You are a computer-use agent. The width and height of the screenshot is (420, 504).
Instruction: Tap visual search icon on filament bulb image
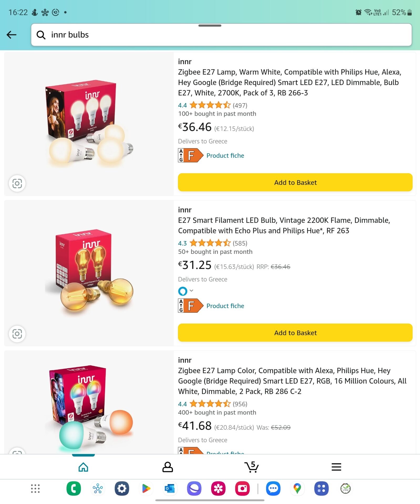[x=17, y=334]
